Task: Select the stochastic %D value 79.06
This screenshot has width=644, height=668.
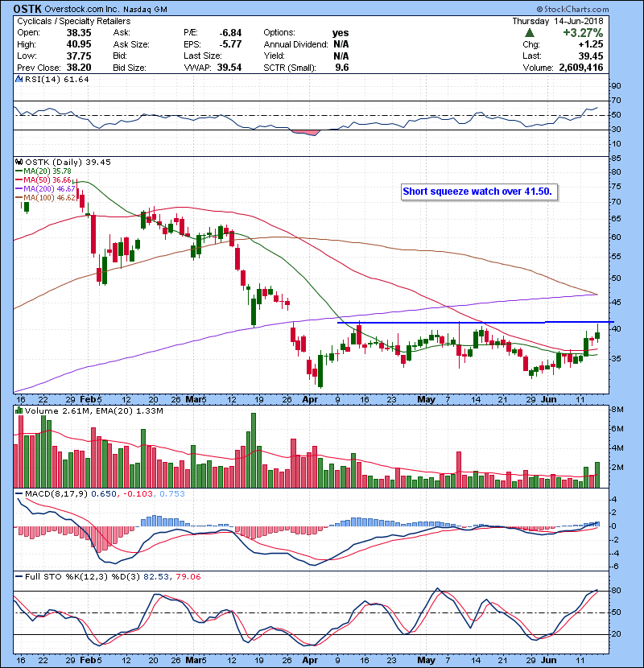Action: click(188, 576)
